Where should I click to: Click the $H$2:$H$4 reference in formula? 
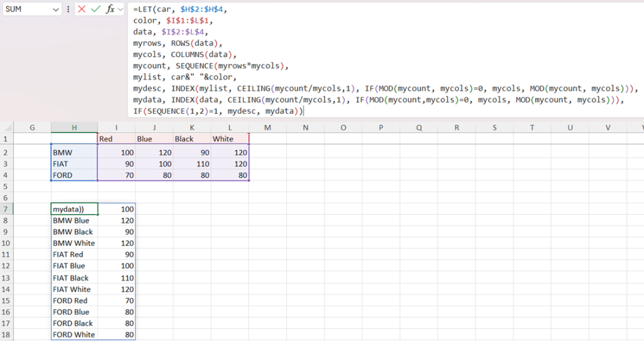202,9
